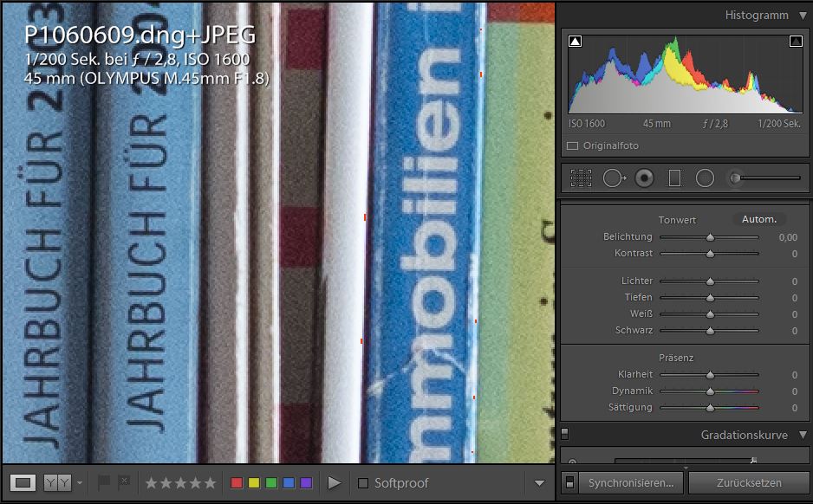Viewport: 813px width, 504px height.
Task: Click the Schwarz slider handle
Action: click(x=710, y=331)
